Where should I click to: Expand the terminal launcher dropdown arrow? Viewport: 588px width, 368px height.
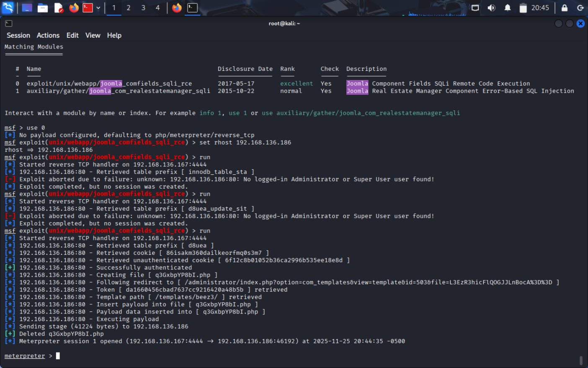pos(98,8)
